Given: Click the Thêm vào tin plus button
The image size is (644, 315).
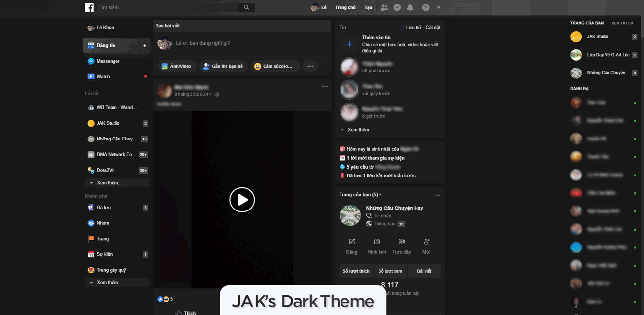Looking at the screenshot, I should click(x=349, y=44).
